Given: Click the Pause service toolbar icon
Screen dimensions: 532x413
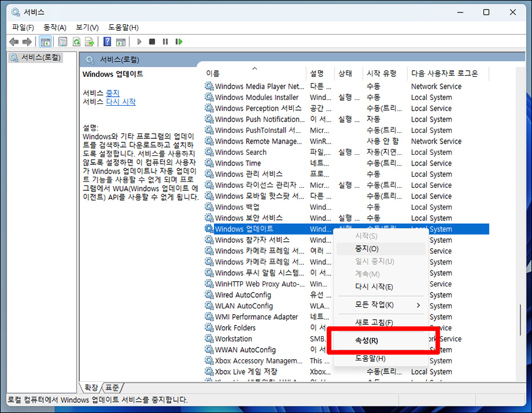Looking at the screenshot, I should coord(166,42).
